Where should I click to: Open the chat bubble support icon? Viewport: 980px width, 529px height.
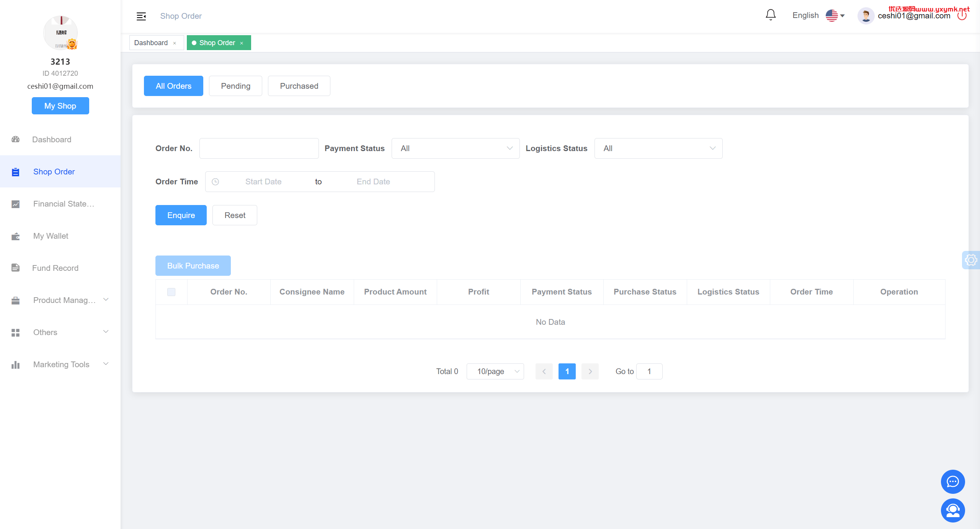[x=953, y=482]
